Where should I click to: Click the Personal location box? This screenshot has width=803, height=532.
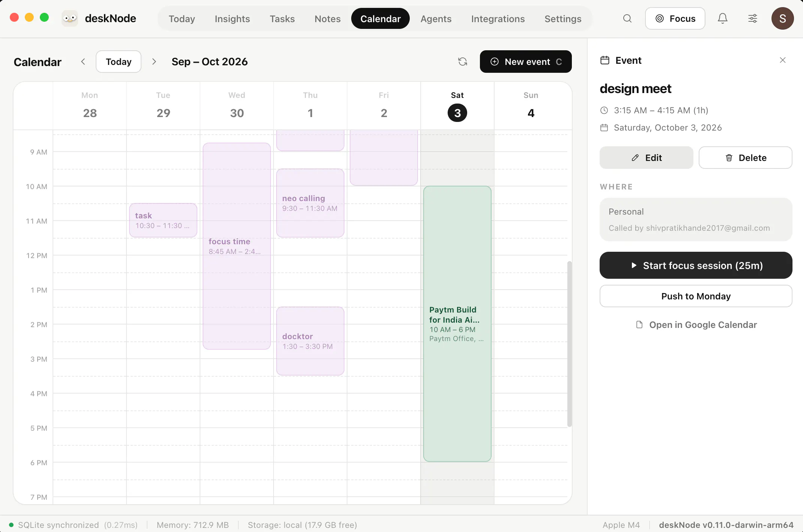click(x=696, y=219)
